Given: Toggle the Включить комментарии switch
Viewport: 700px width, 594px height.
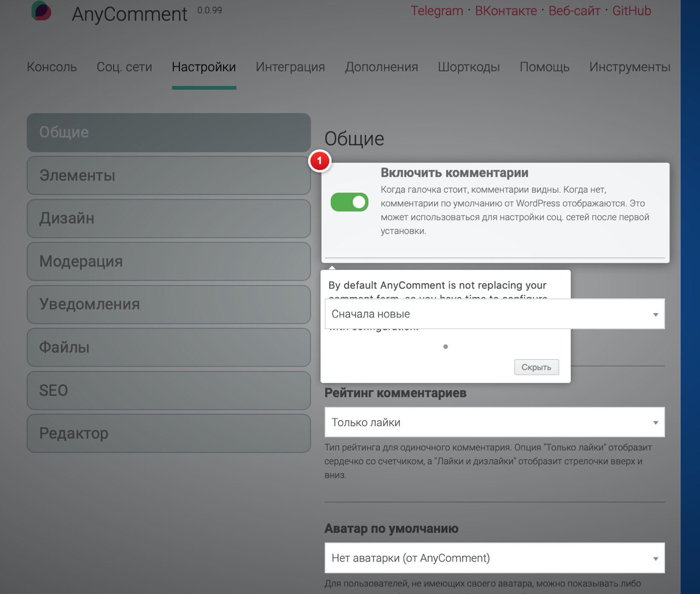Looking at the screenshot, I should 349,202.
